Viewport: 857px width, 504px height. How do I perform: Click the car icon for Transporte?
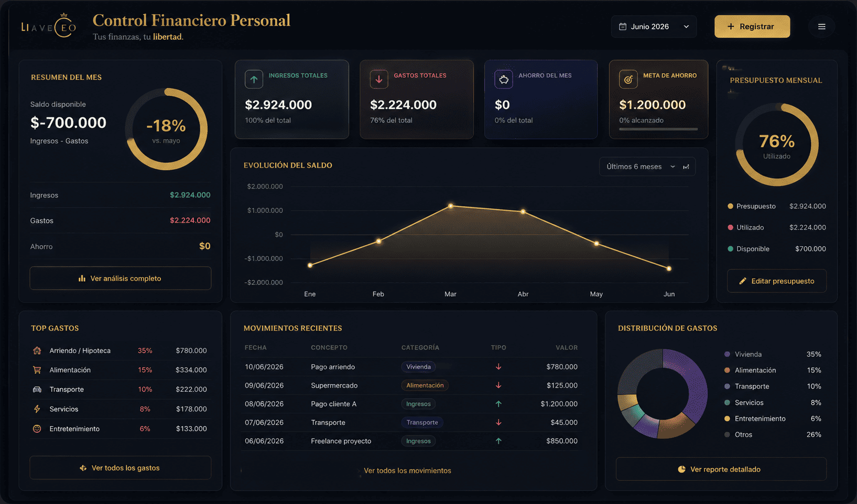coord(37,389)
